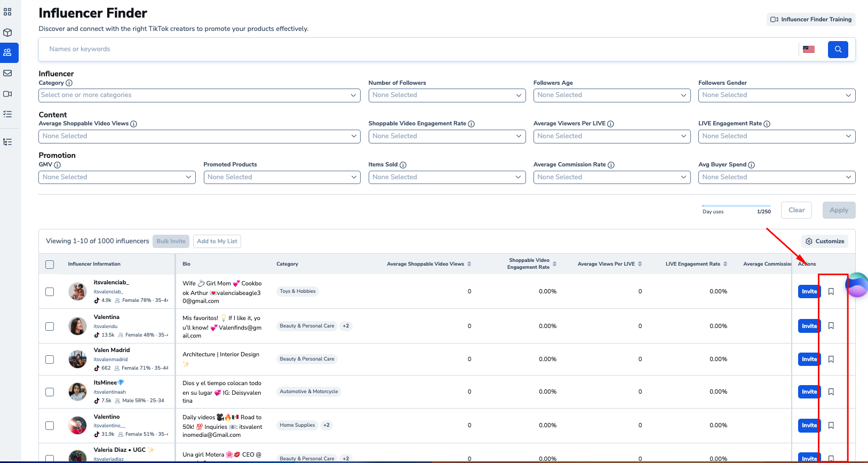
Task: Click the info icon beside Category
Action: (69, 83)
